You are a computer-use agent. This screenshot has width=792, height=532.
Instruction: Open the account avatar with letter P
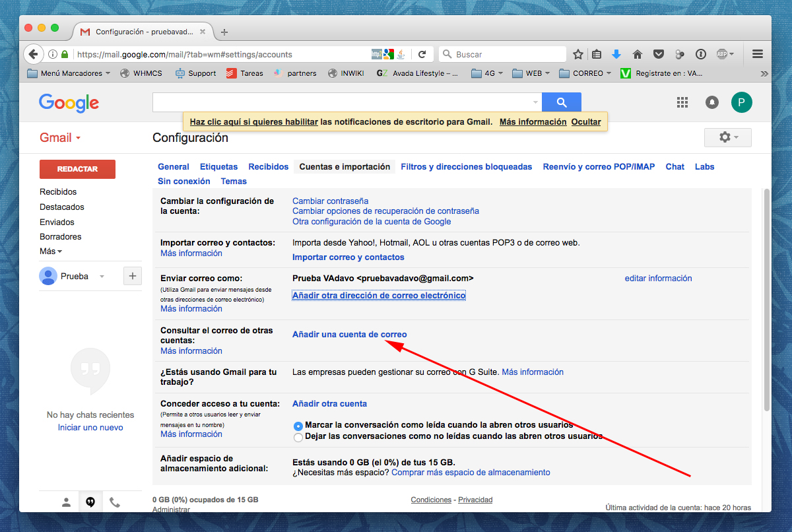click(741, 102)
